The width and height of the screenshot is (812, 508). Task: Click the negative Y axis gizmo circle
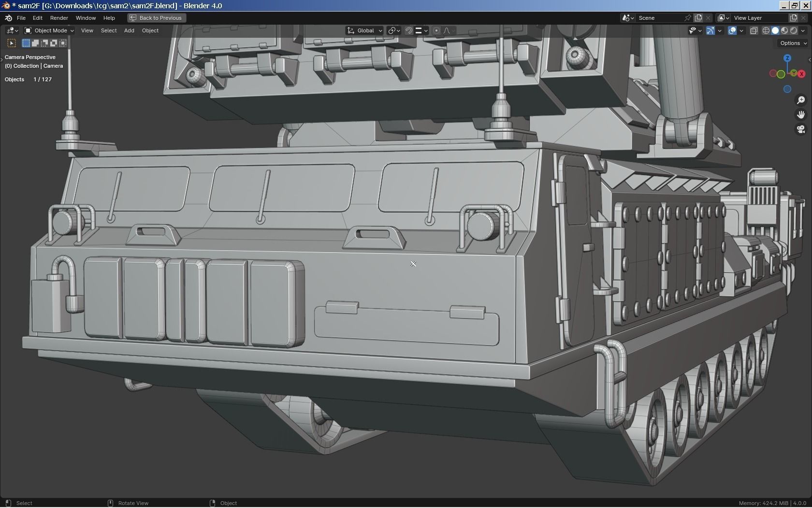point(781,74)
